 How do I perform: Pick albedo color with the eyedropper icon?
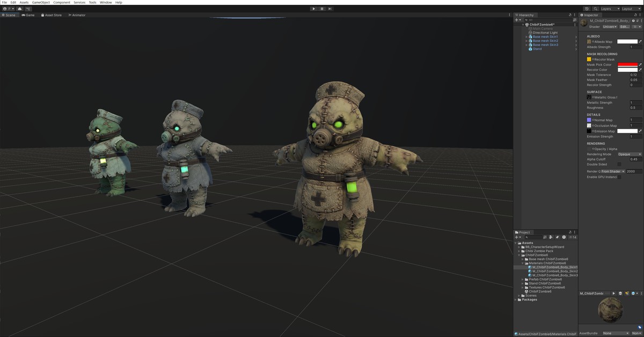tap(640, 41)
